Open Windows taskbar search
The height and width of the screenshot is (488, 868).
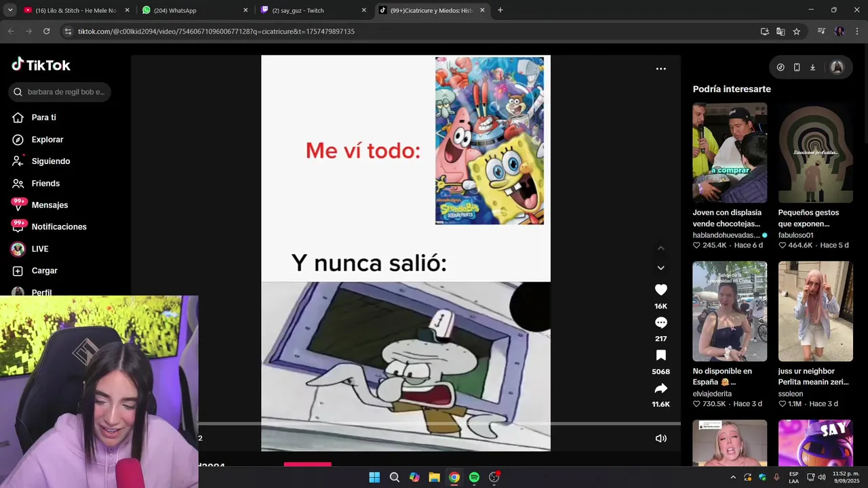394,477
